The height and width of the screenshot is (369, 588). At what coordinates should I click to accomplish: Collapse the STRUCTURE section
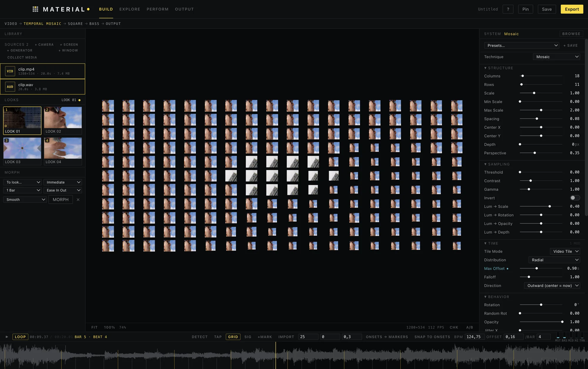point(498,68)
